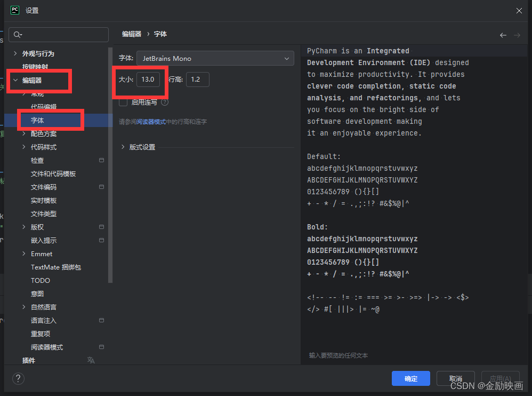Open the JetBrains Mono font dropdown
532x396 pixels.
pos(215,58)
